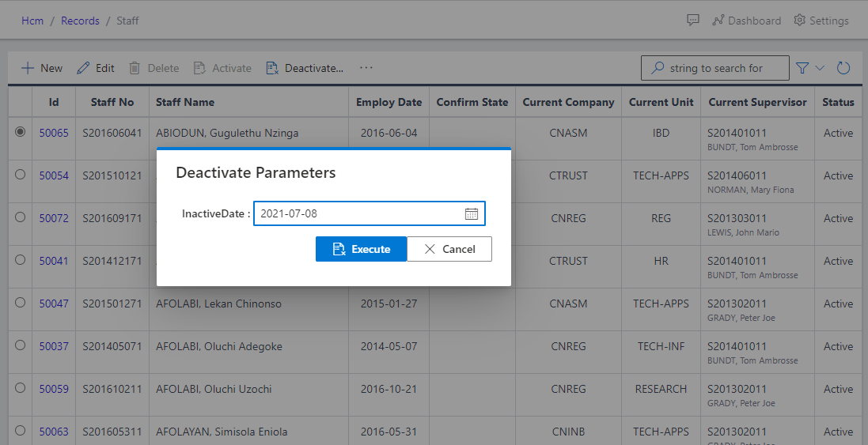Click the Id column header
Screen dimensions: 868x445
[x=54, y=102]
